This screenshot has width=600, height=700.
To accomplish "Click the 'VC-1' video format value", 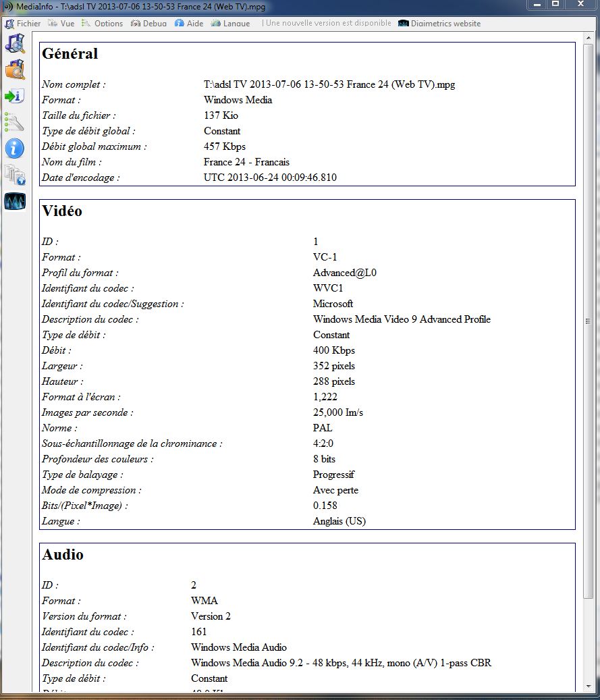I will pyautogui.click(x=325, y=257).
